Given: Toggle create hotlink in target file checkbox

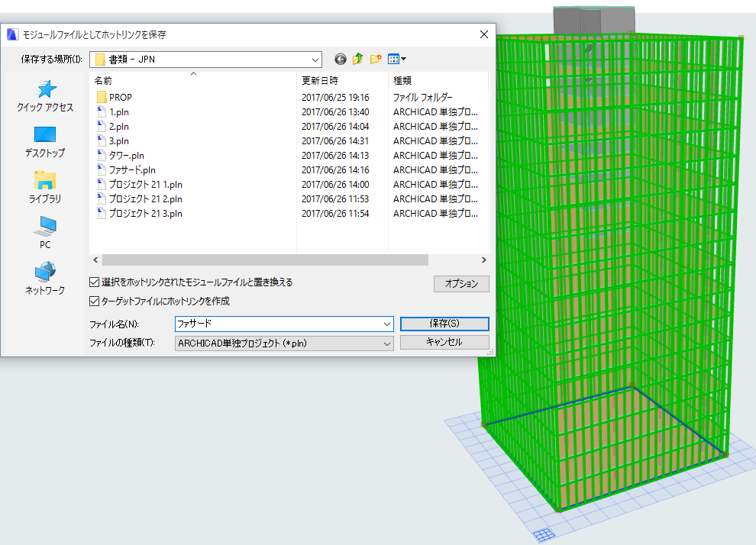Looking at the screenshot, I should [x=95, y=302].
